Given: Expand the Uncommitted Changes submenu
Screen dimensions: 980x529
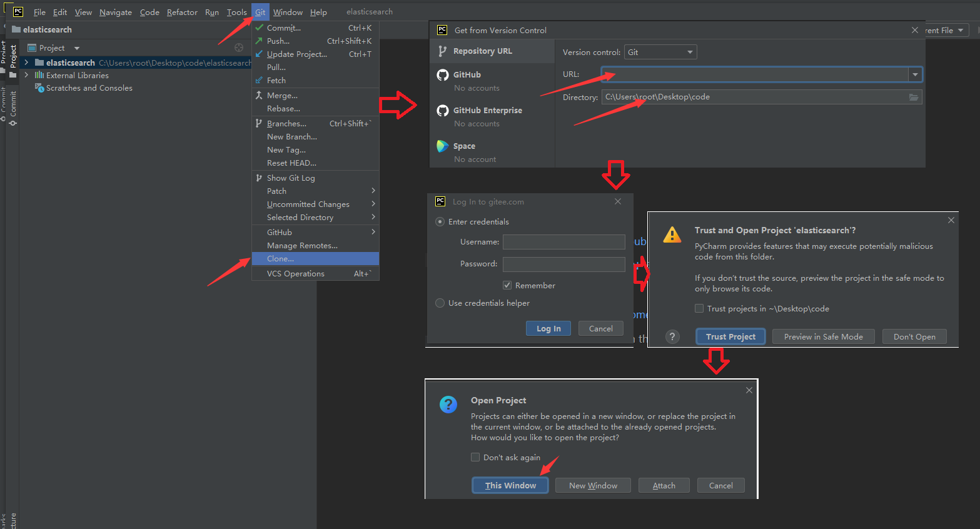Looking at the screenshot, I should pos(373,204).
